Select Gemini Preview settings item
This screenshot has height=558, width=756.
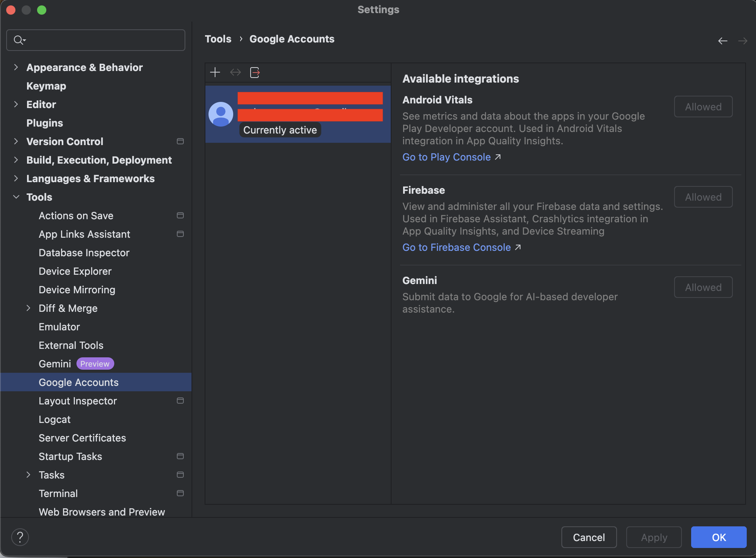(x=55, y=364)
